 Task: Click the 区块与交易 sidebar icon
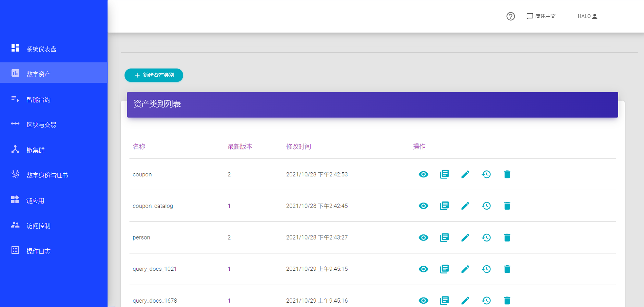point(15,124)
